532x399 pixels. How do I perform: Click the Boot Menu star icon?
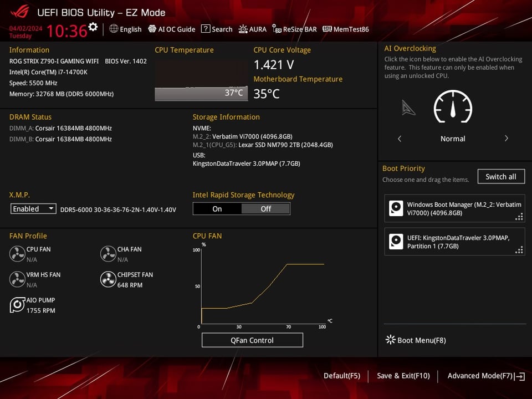(x=390, y=340)
